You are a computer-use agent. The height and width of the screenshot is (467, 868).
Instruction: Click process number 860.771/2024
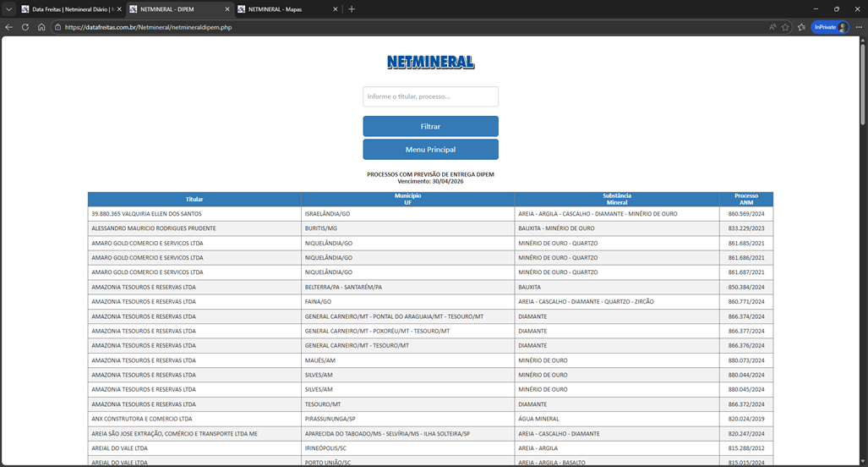(746, 302)
